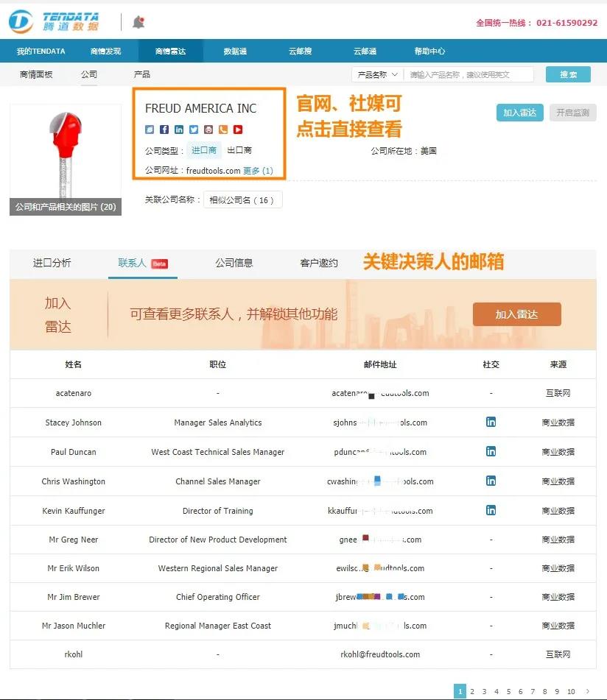Select current pagination page 1
The height and width of the screenshot is (700, 607).
tap(460, 691)
